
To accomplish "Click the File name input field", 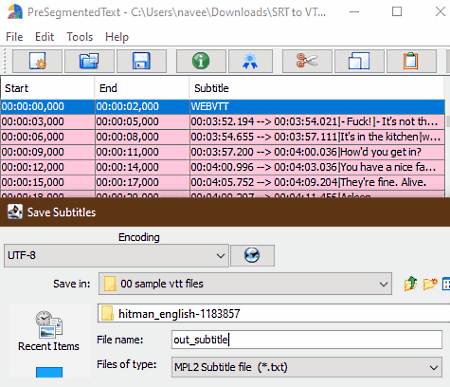I will click(307, 340).
